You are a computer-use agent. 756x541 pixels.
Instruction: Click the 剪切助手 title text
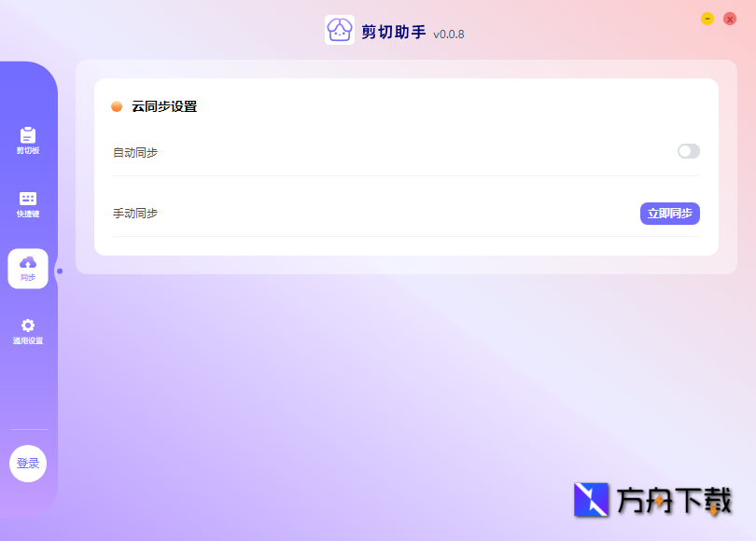pos(394,31)
